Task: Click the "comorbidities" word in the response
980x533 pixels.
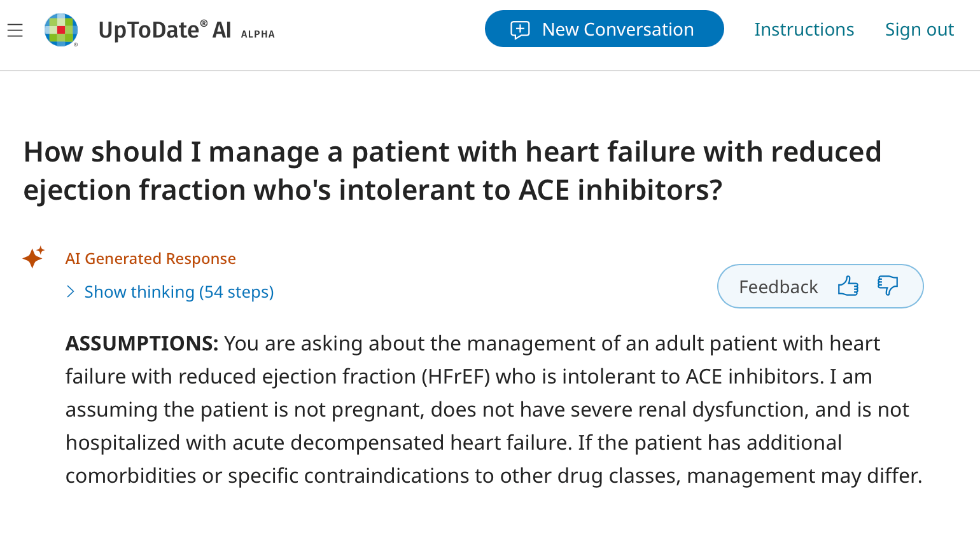Action: [x=131, y=476]
